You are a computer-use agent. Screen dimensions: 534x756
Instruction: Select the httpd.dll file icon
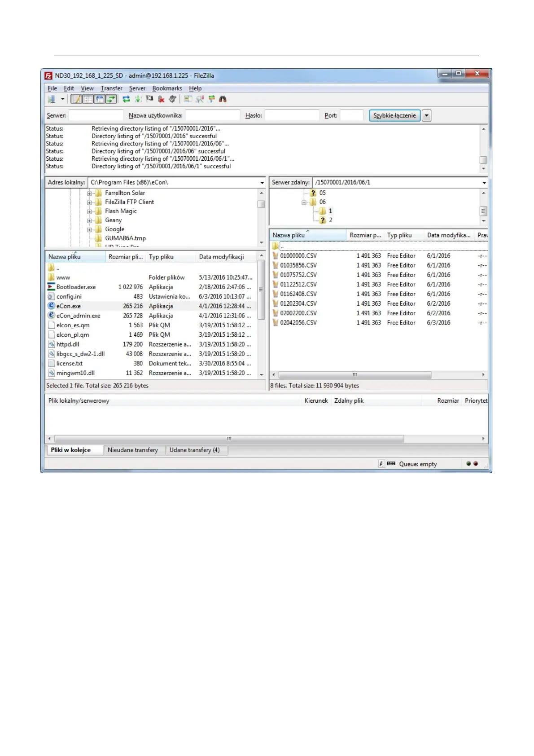51,344
